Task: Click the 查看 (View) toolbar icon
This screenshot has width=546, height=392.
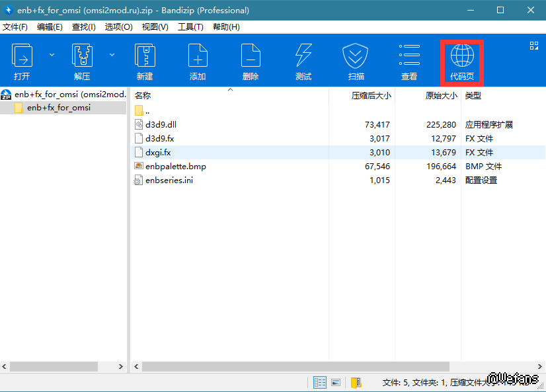Action: click(x=409, y=61)
